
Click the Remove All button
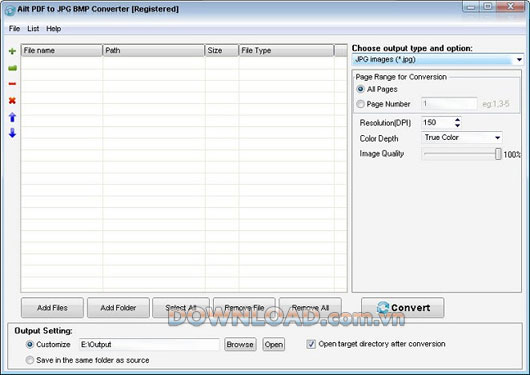310,308
